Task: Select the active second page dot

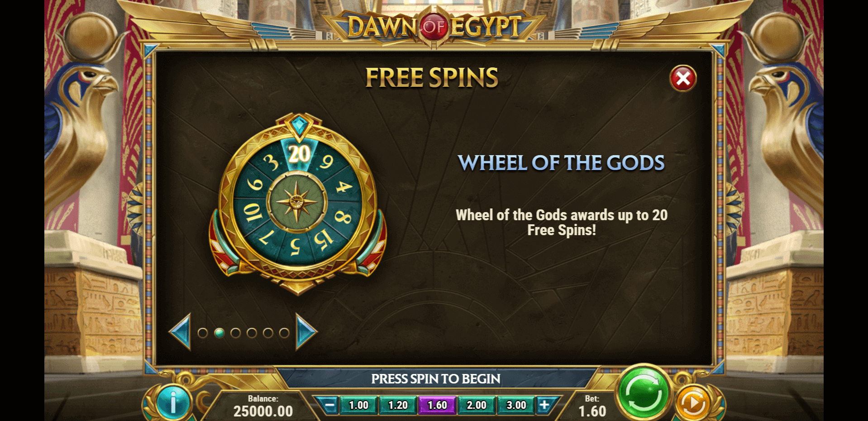Action: 219,333
